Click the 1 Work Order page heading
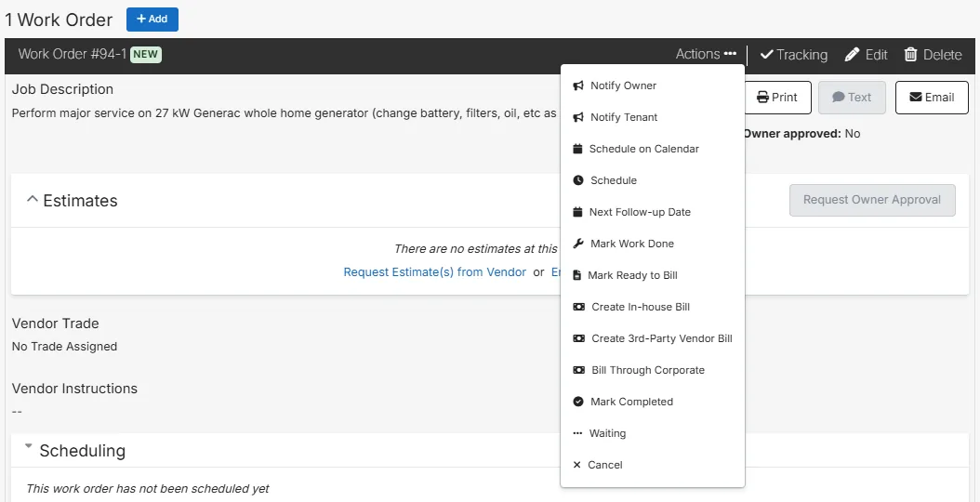The width and height of the screenshot is (980, 502). [x=59, y=20]
